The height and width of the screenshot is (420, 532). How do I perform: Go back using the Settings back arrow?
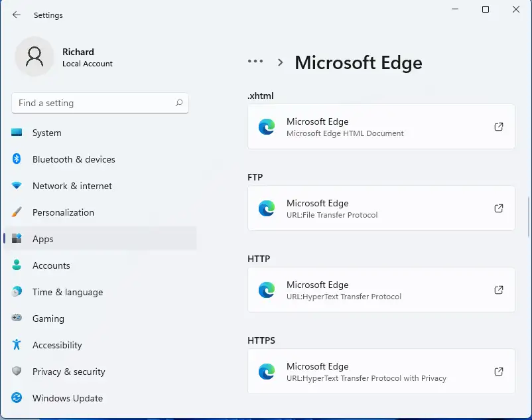(16, 15)
